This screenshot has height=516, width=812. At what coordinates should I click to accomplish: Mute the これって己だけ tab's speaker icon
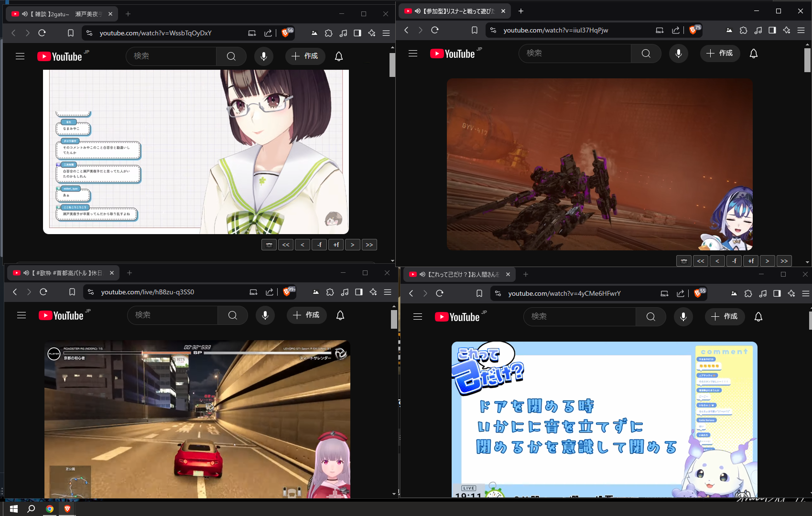coord(422,274)
